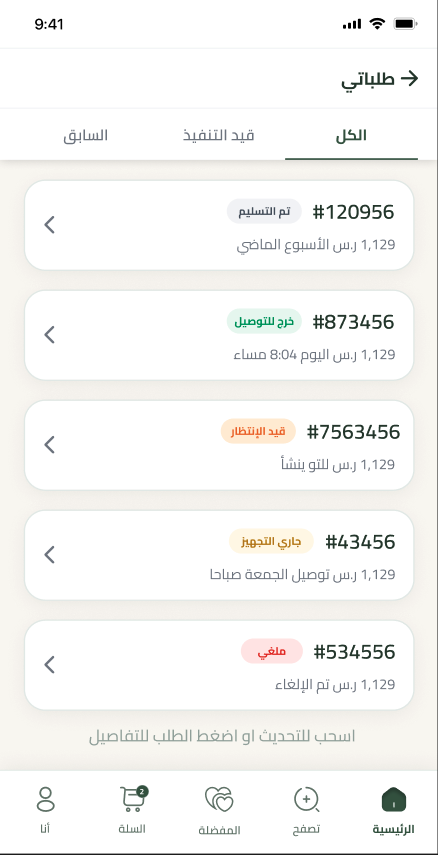The height and width of the screenshot is (855, 438).
Task: Tap the back arrow beside طلباتي
Action: (x=409, y=79)
